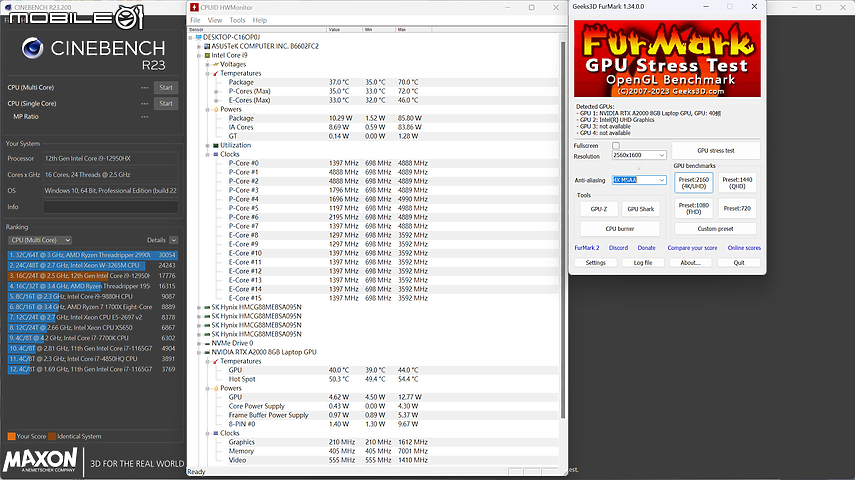Screen dimensions: 855x480
Task: Expand the P-Cores (Max) temperature node
Action: point(216,91)
